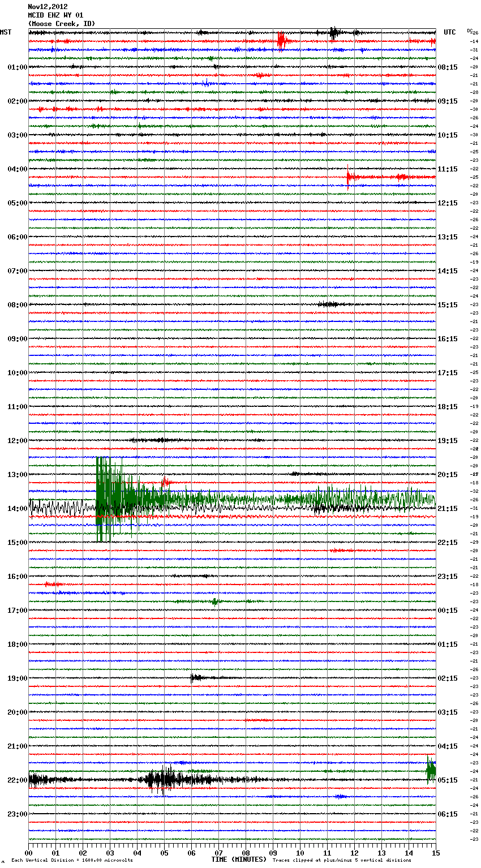This screenshot has width=481, height=868.
Task: Click the 03:00 MST row label
Action: pyautogui.click(x=18, y=135)
